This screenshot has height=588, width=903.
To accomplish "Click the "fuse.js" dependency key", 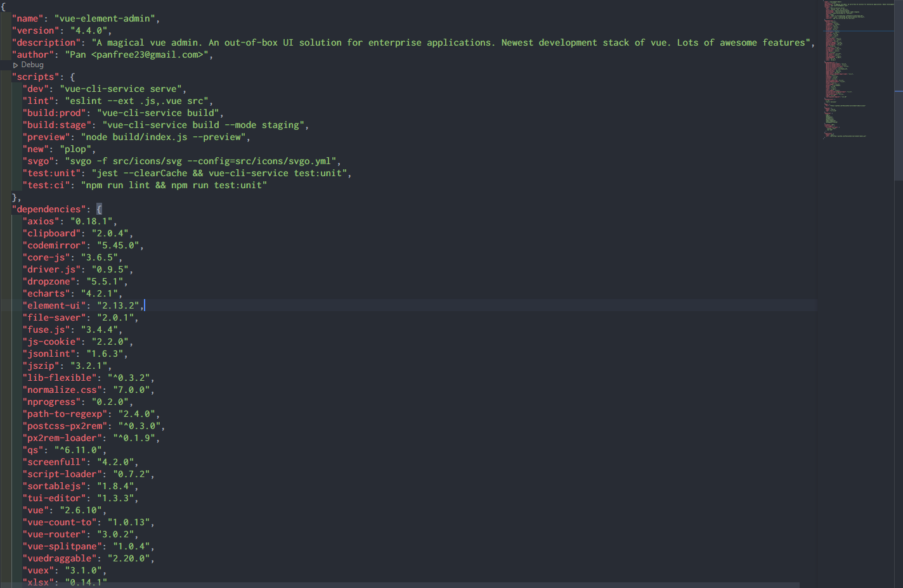I will 46,329.
